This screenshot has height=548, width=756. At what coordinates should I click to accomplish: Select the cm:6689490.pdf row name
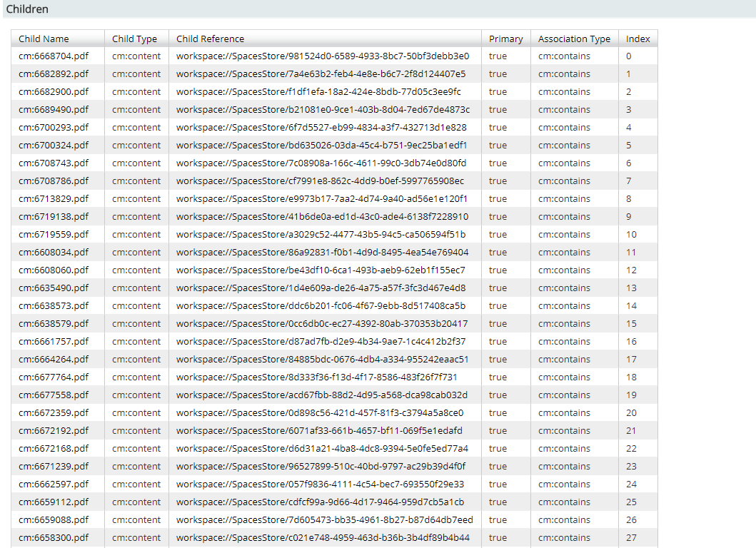point(54,109)
